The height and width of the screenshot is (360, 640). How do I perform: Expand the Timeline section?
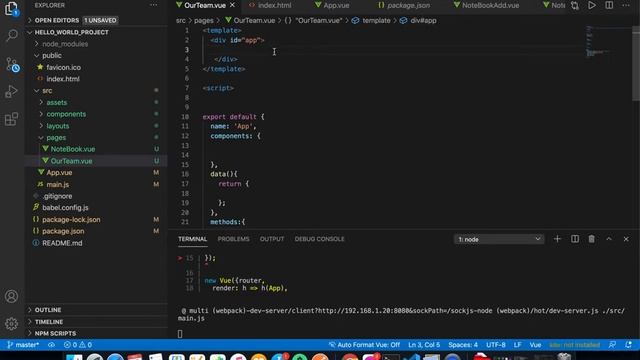96,322
